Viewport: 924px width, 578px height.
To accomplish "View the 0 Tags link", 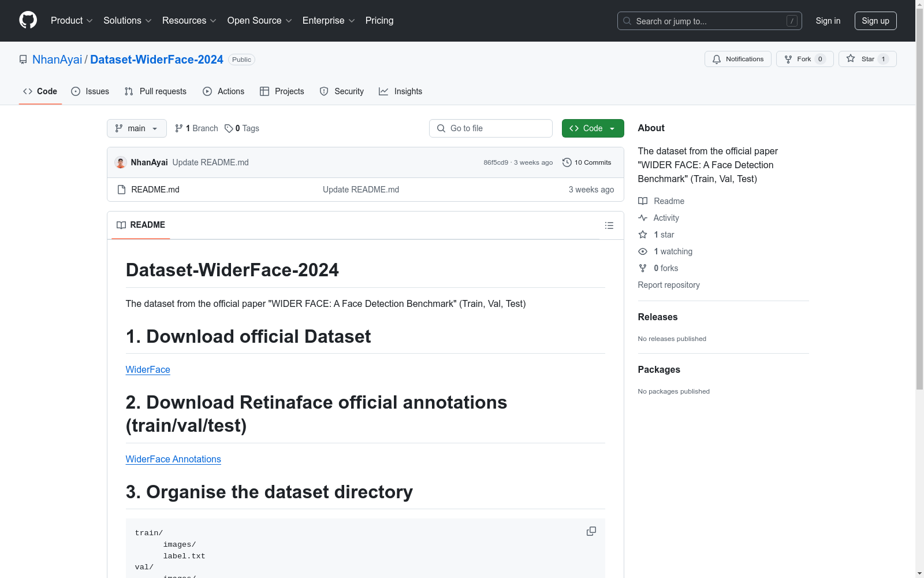I will click(242, 128).
